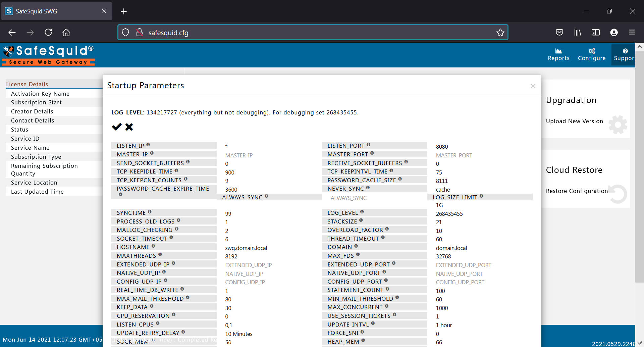Click the info icon next to OVERLOAD_FACTOR

point(387,229)
